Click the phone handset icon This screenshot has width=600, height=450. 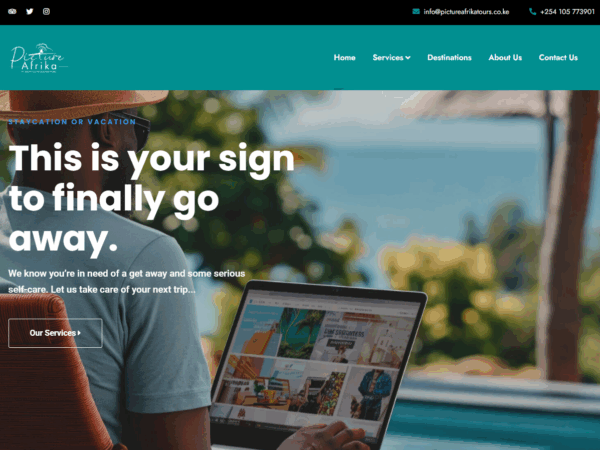(x=532, y=11)
